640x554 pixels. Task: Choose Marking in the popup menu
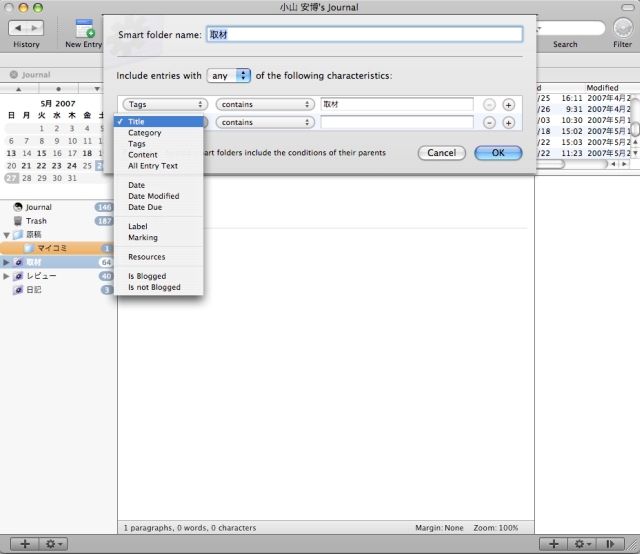pyautogui.click(x=159, y=237)
